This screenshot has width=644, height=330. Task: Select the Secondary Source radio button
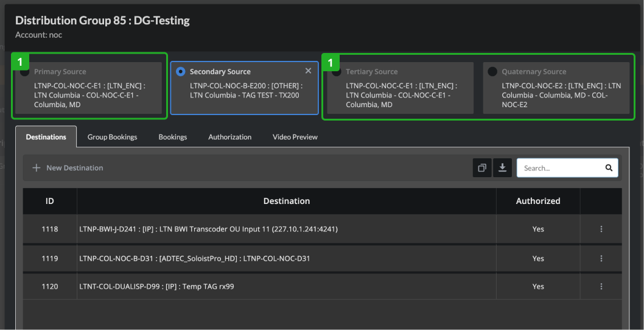point(180,71)
